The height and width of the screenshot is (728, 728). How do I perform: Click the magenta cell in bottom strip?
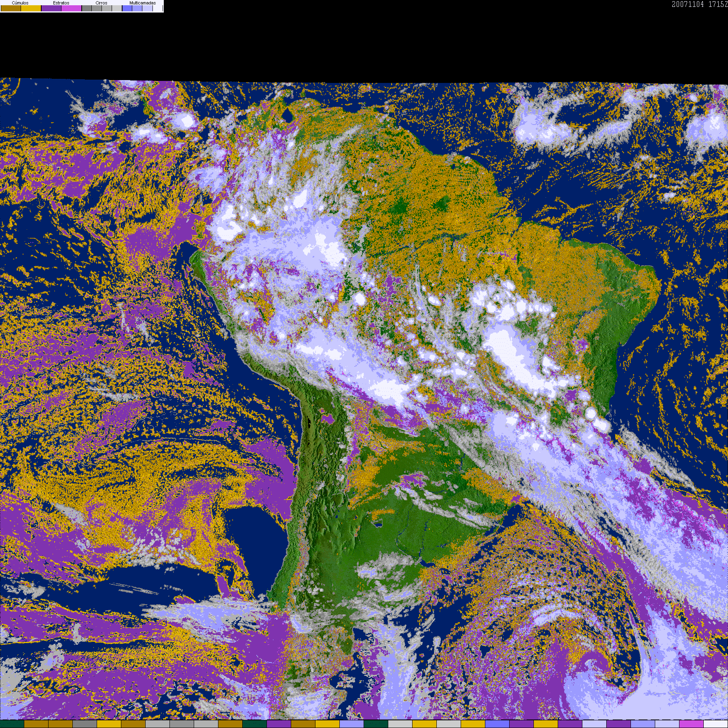coord(691,724)
